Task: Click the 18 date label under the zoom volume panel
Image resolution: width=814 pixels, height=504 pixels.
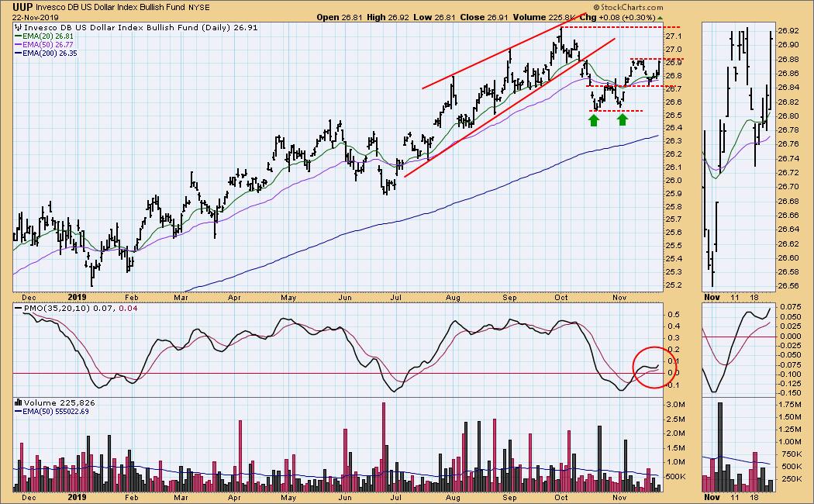Action: (754, 497)
